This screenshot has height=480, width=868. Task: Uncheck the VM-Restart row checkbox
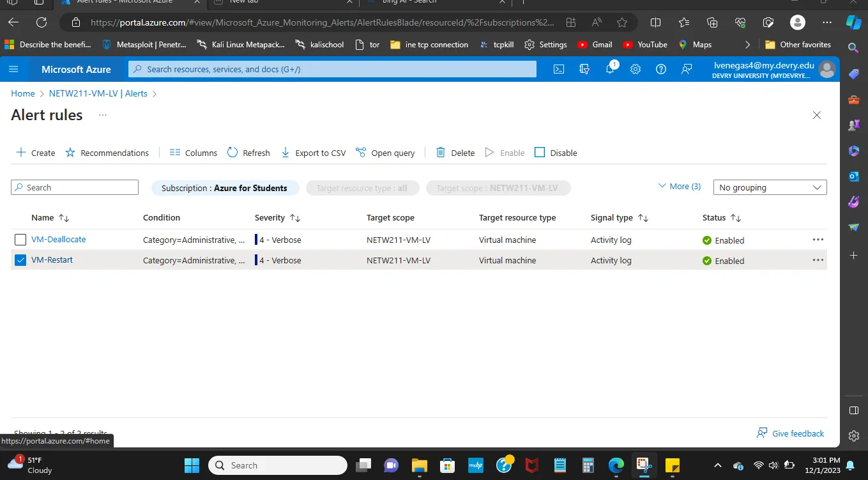coord(20,260)
